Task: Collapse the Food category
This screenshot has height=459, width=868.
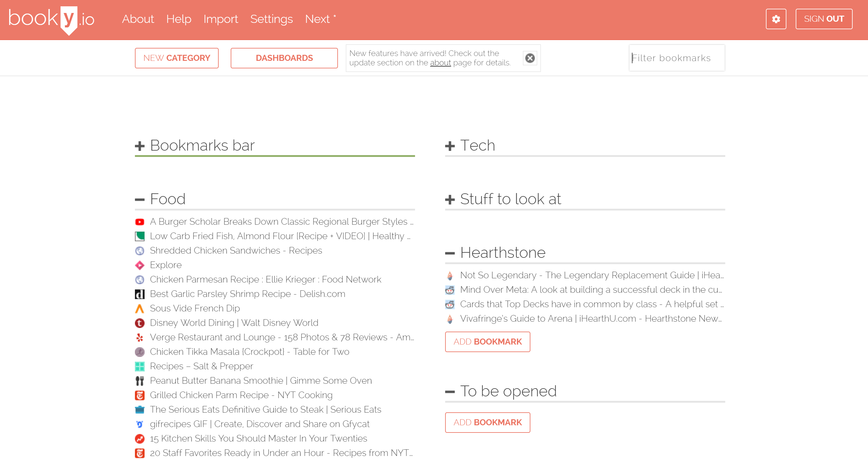Action: pos(139,199)
